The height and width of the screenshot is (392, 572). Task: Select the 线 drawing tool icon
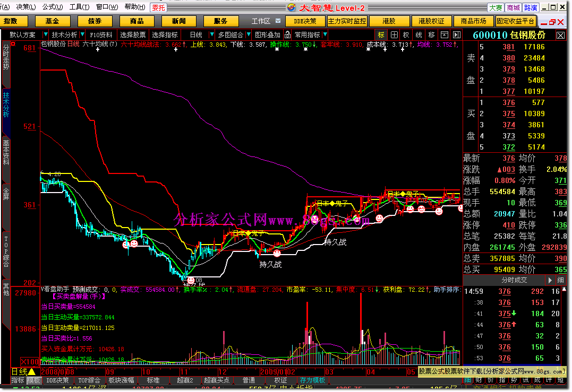(x=419, y=35)
